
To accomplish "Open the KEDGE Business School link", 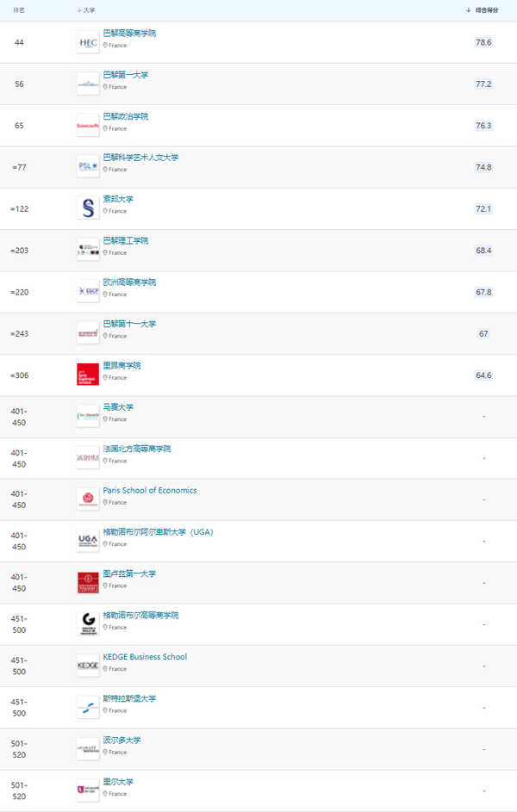I will [145, 657].
